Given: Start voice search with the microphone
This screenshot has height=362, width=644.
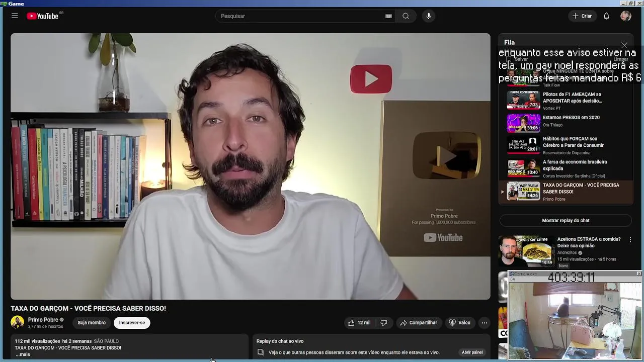Looking at the screenshot, I should pyautogui.click(x=429, y=16).
